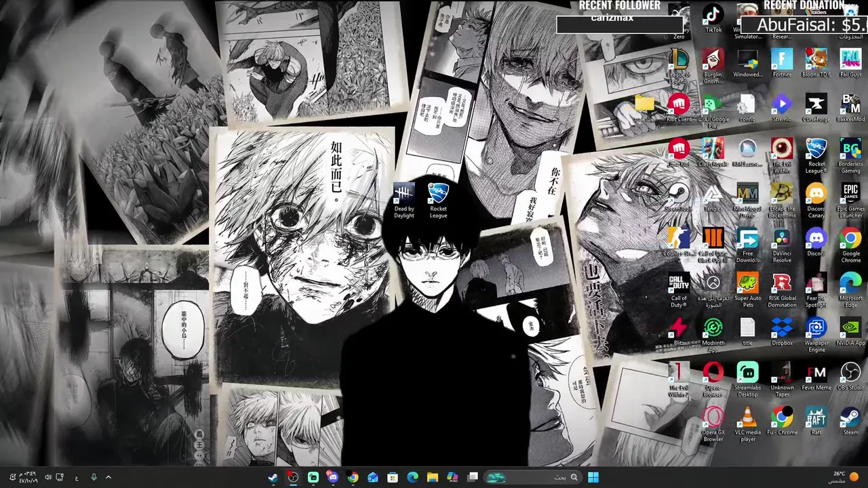This screenshot has width=868, height=488.
Task: Open the Riot Client shortcut
Action: point(679,108)
